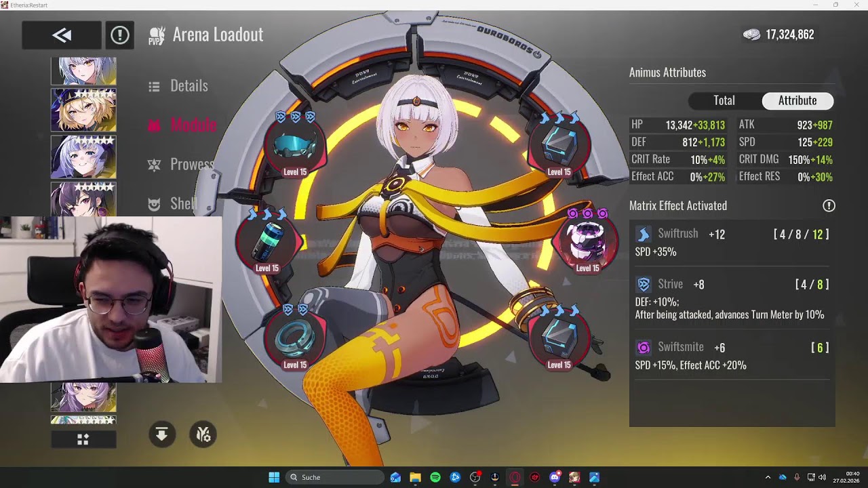Click the ATK value 923+987
Viewport: 868px width, 488px height.
point(814,125)
